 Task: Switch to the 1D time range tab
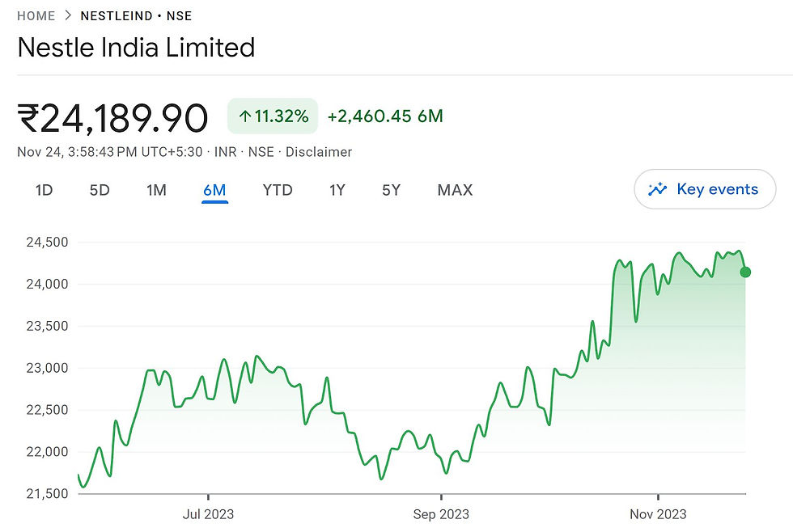tap(44, 191)
